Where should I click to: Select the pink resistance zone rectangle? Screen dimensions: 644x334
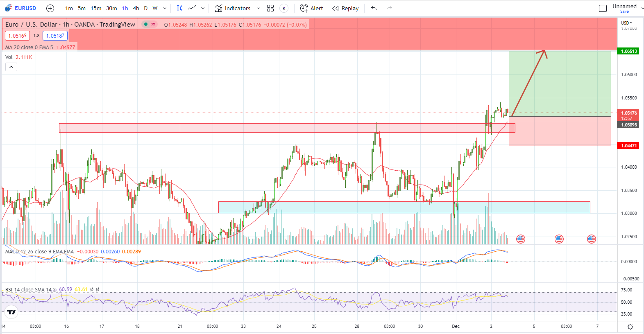287,128
